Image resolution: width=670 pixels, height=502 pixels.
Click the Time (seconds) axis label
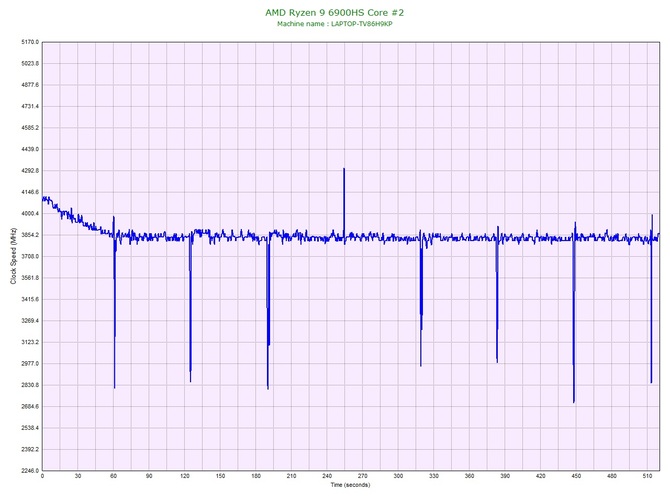[x=350, y=485]
